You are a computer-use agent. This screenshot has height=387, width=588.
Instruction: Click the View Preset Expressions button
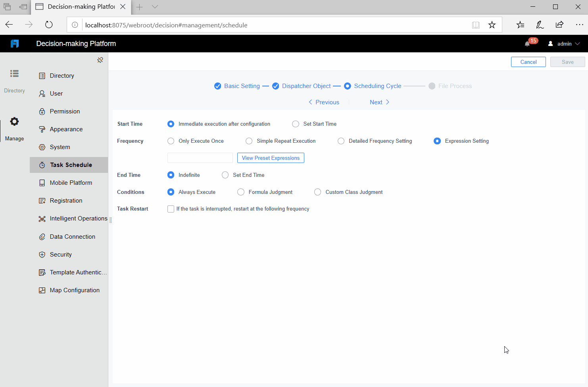271,158
